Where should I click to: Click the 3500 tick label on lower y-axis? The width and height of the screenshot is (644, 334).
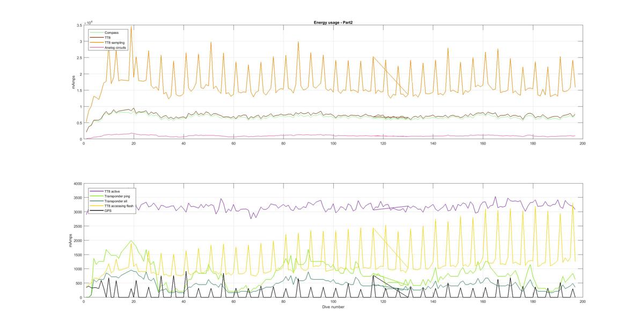click(x=77, y=198)
